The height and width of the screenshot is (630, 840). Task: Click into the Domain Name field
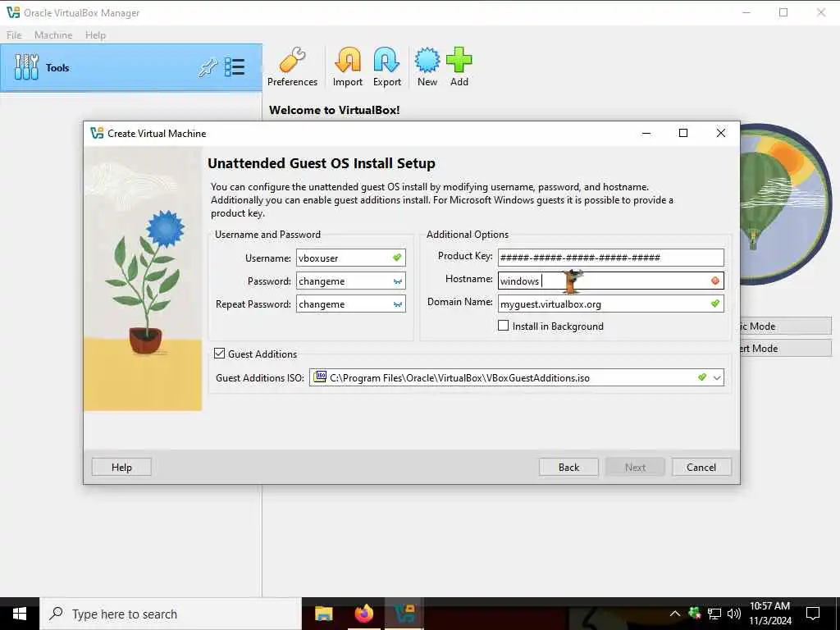[x=610, y=304]
